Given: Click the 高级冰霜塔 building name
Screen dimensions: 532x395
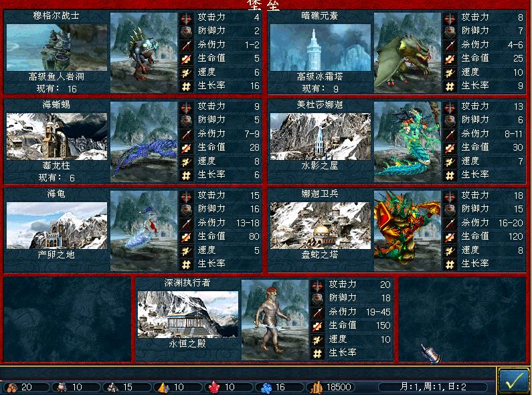Looking at the screenshot, I should (x=321, y=77).
